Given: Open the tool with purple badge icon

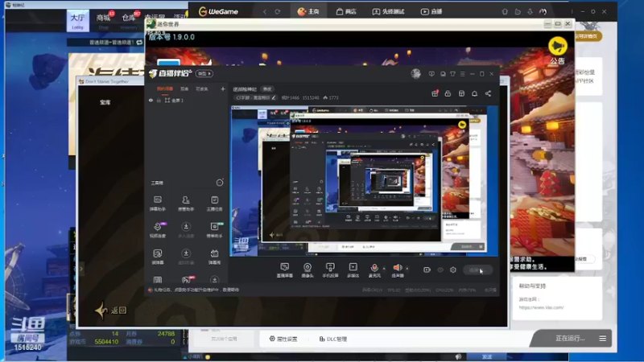Looking at the screenshot, I should tap(157, 230).
